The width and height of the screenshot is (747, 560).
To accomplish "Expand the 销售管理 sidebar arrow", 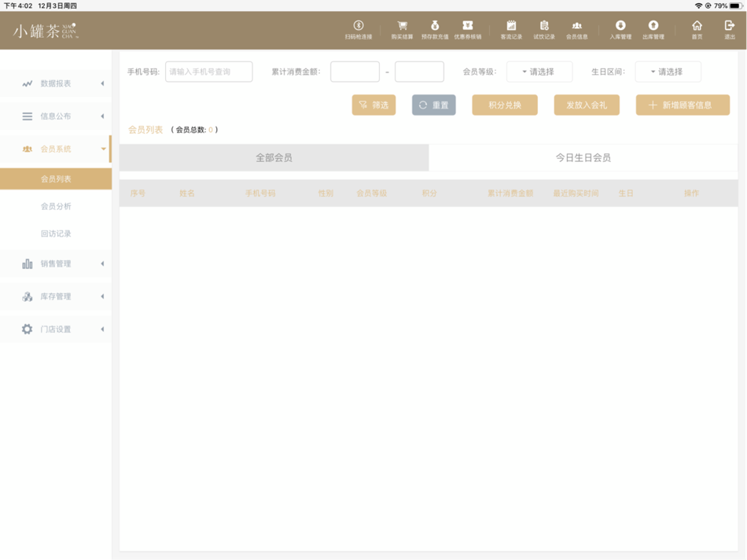I will tap(102, 263).
